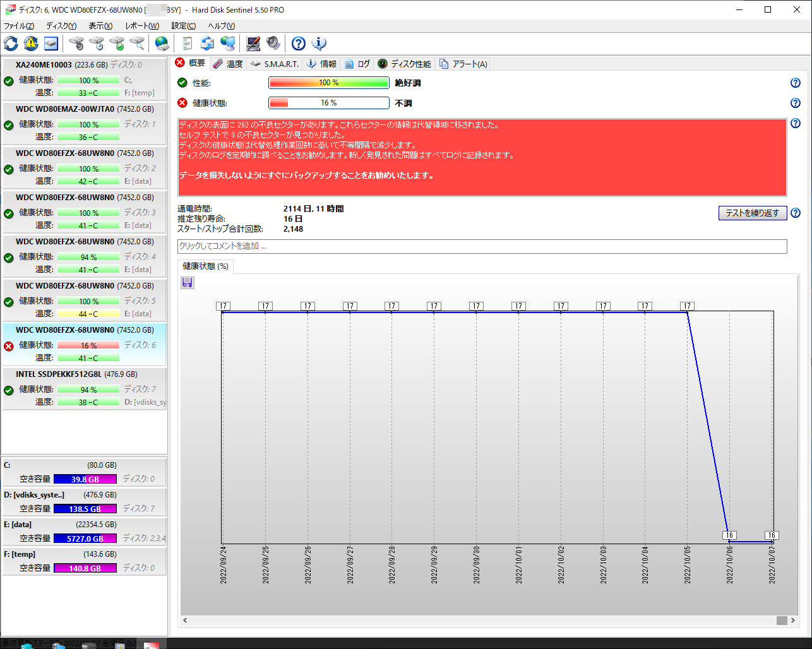Open the monitor with brush configuration icon

coord(253,43)
